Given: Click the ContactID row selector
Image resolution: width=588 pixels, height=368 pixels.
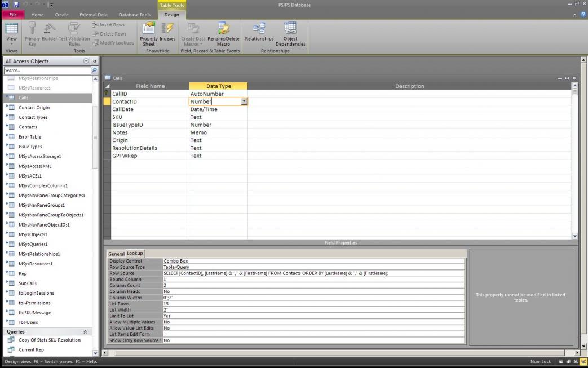Looking at the screenshot, I should (107, 101).
